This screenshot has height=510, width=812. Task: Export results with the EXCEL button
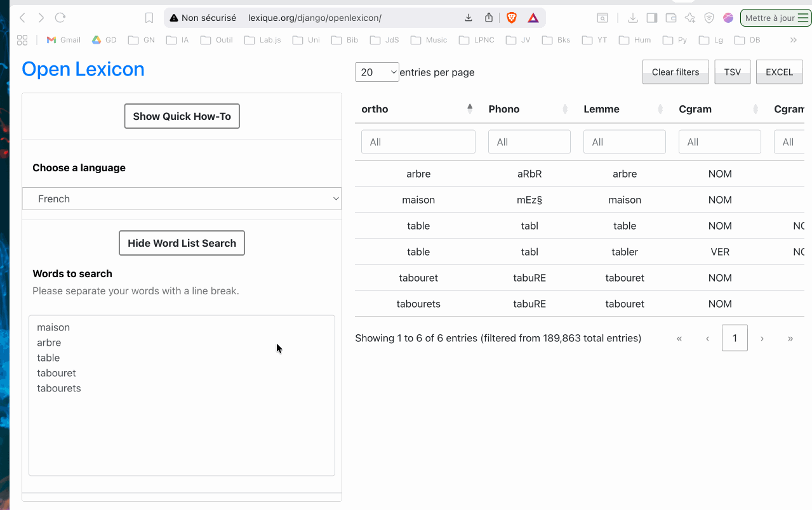[x=779, y=72]
